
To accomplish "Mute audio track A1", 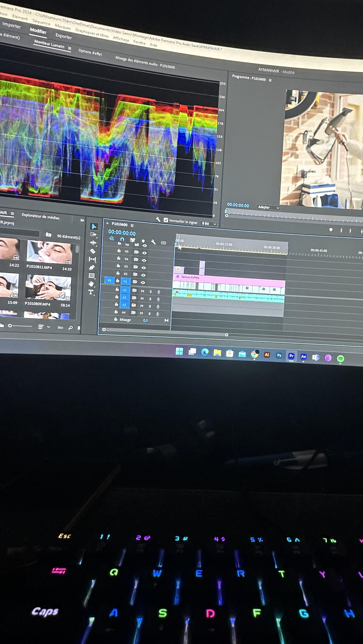I will tap(142, 291).
